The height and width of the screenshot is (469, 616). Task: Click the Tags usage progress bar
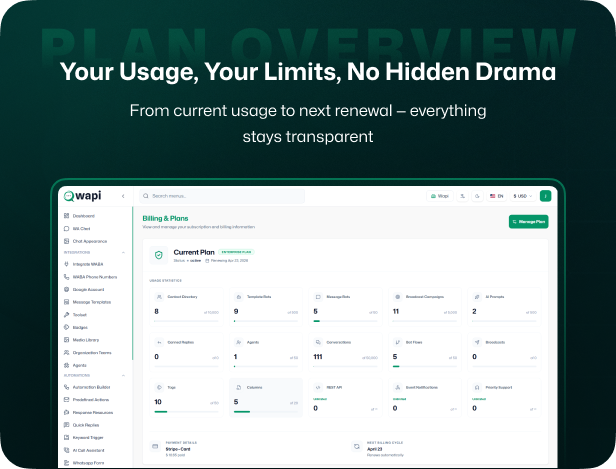click(x=187, y=412)
